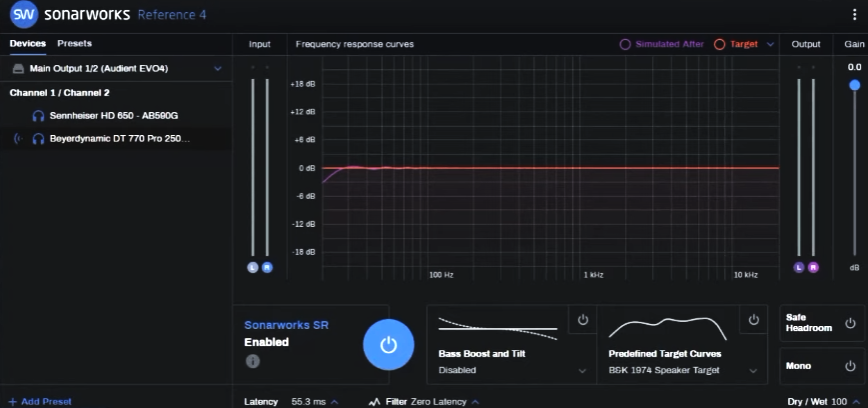Click the Sonarworks SW logo icon
The image size is (868, 408).
24,14
